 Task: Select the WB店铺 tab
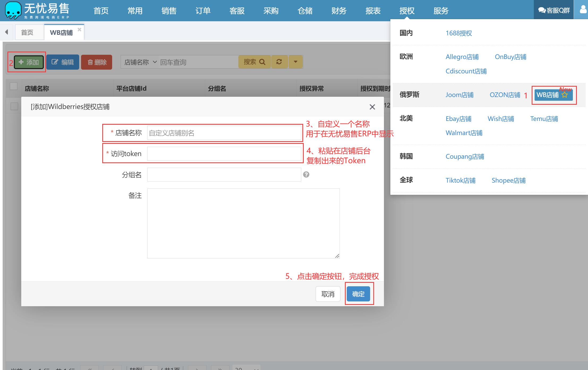click(61, 32)
